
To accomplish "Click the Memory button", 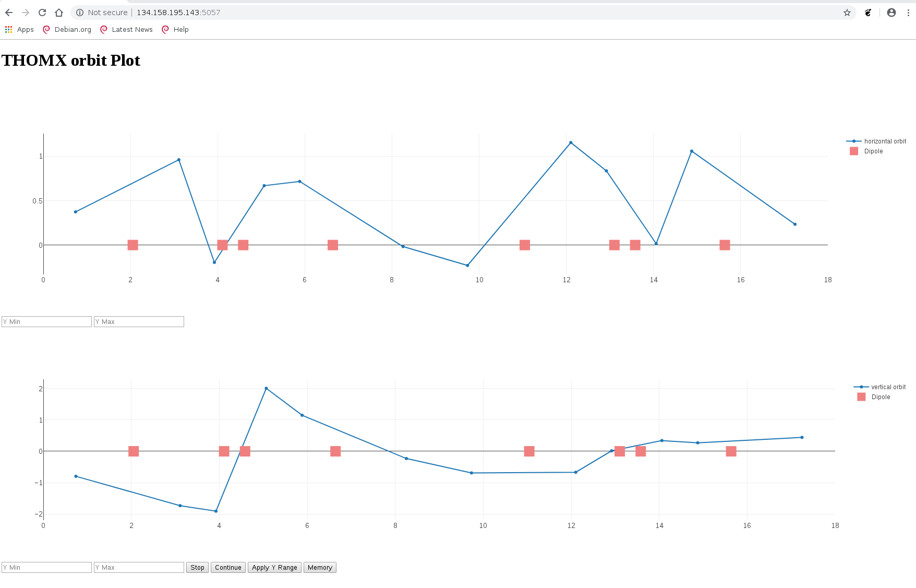I will coord(320,568).
